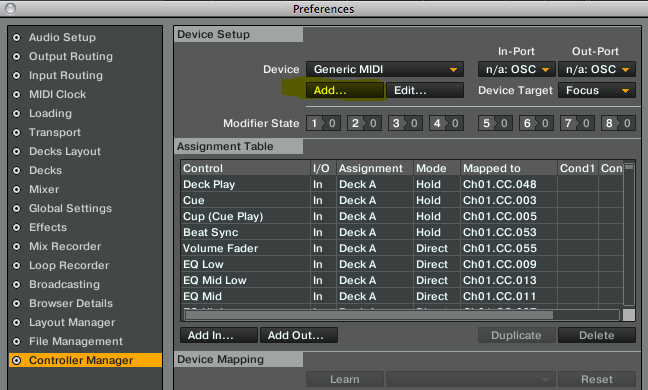Screen dimensions: 648x390
Task: Select the EQ Low assignment row
Action: click(402, 264)
